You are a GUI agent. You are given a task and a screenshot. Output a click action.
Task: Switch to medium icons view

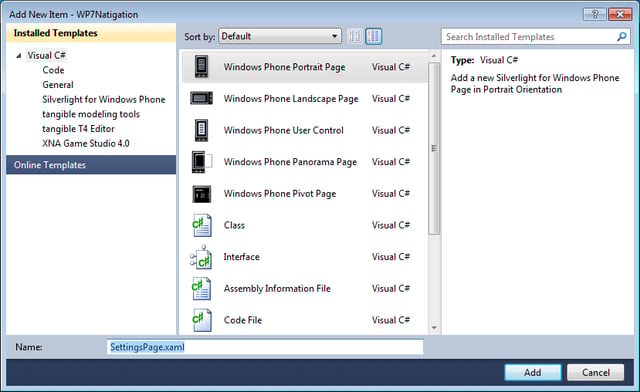click(373, 36)
